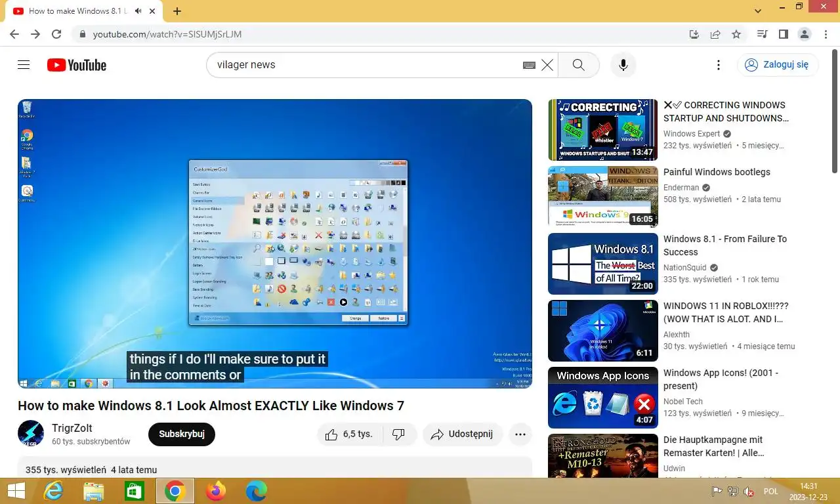Like the video with thumbs-up button

349,434
